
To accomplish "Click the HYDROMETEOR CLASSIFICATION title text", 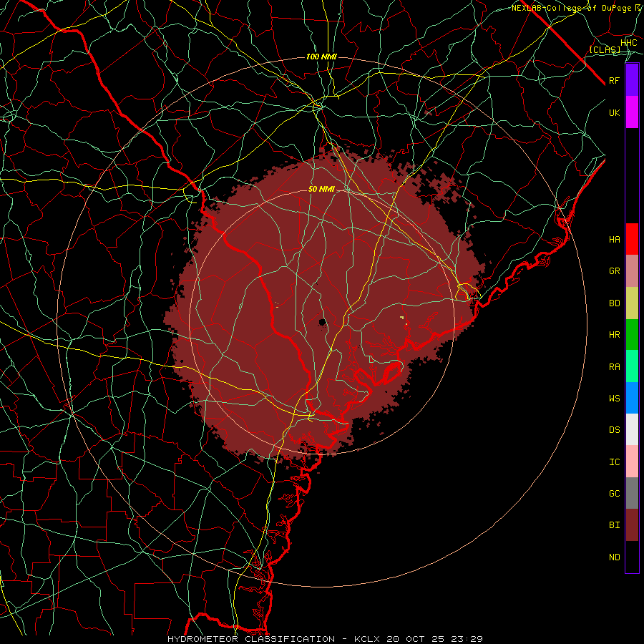I will pyautogui.click(x=251, y=639).
